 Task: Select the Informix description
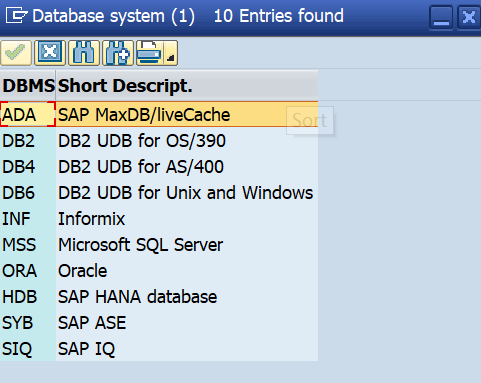[x=187, y=219]
